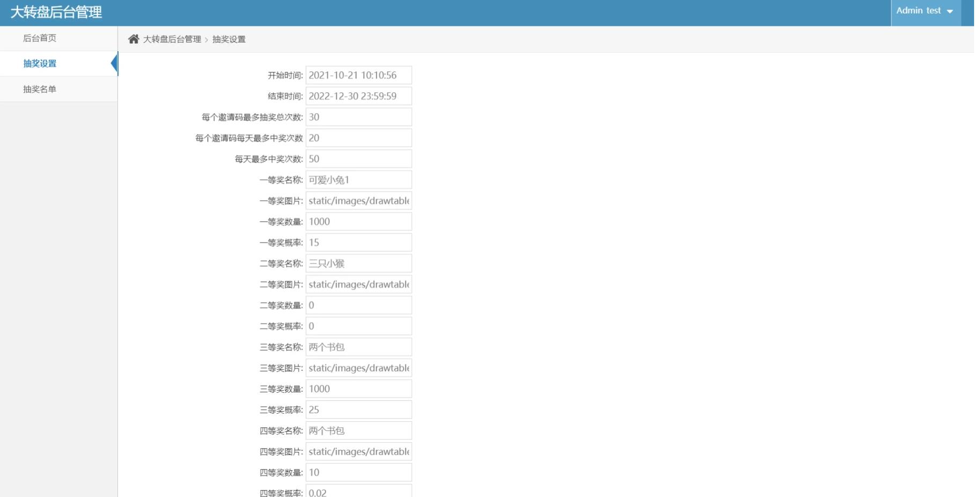Screen dimensions: 980x497
Task: Click the 一等奖名称 field showing 可爱小兔1
Action: [358, 180]
